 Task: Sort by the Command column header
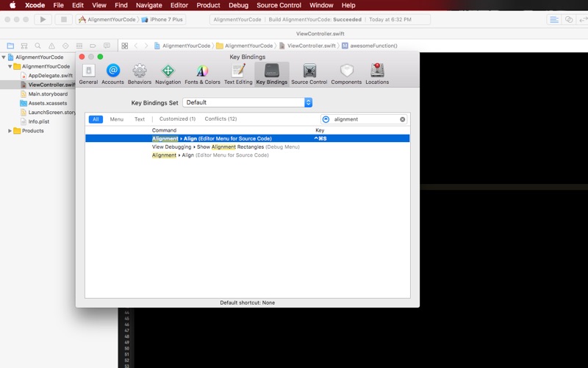[x=164, y=130]
